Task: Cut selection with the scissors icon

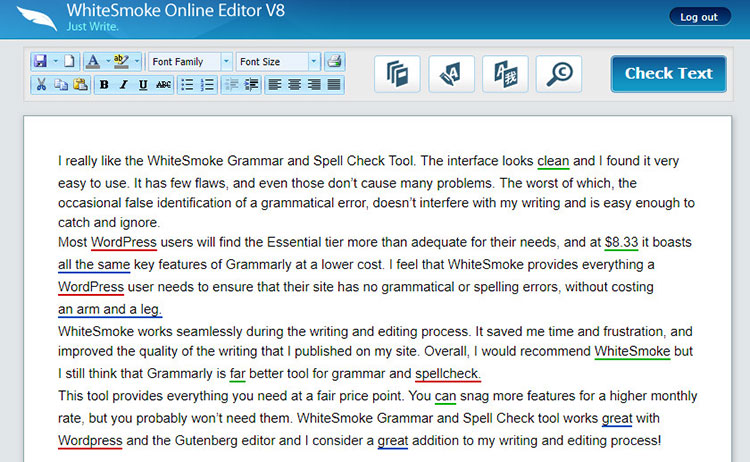Action: 41,85
